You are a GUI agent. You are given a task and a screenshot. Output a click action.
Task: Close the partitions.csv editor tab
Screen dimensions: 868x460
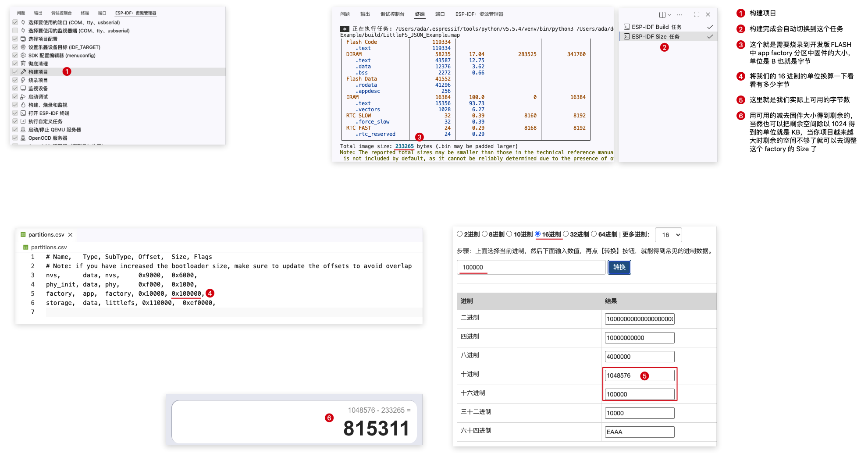(x=70, y=235)
